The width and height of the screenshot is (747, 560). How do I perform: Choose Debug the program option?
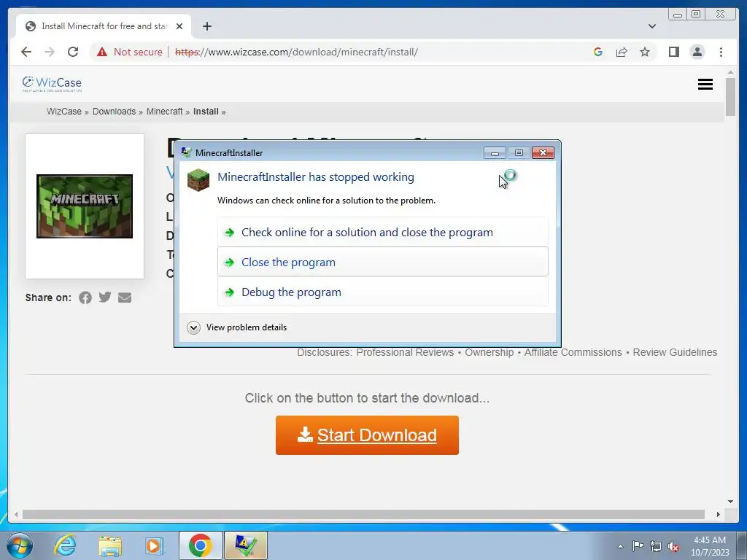pyautogui.click(x=382, y=292)
